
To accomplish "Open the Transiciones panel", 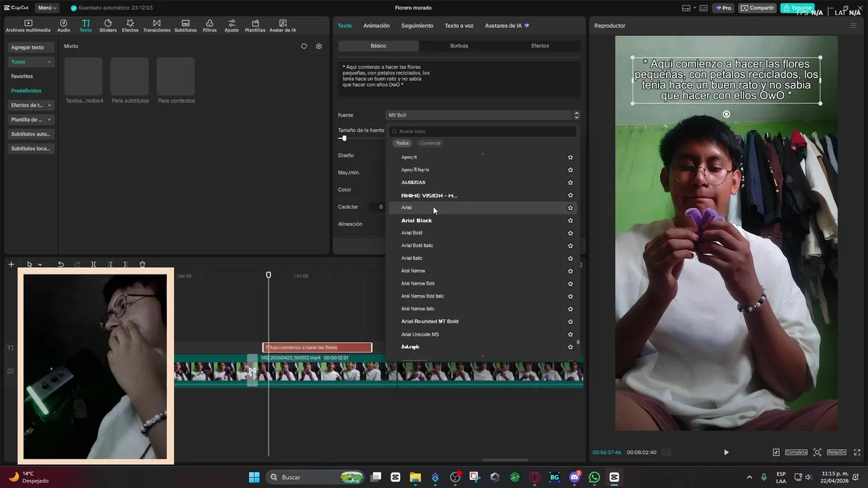I will coord(157,26).
